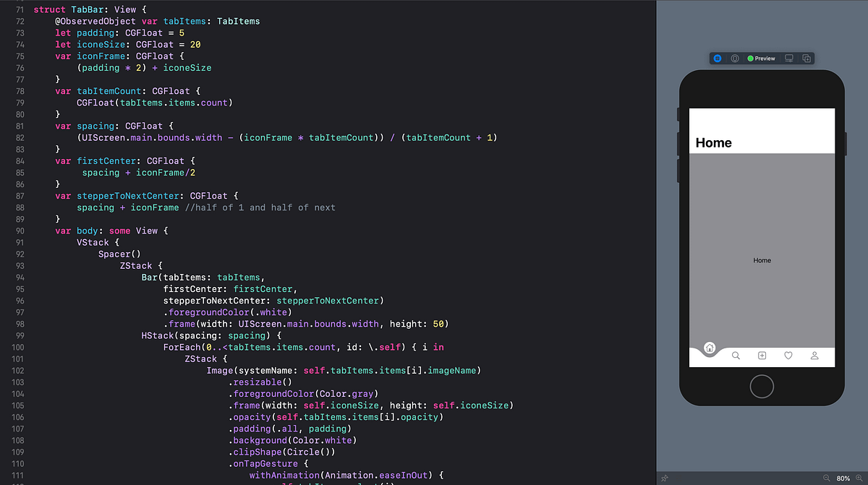This screenshot has height=485, width=868.
Task: Toggle live preview mode with the blue button
Action: click(x=717, y=59)
